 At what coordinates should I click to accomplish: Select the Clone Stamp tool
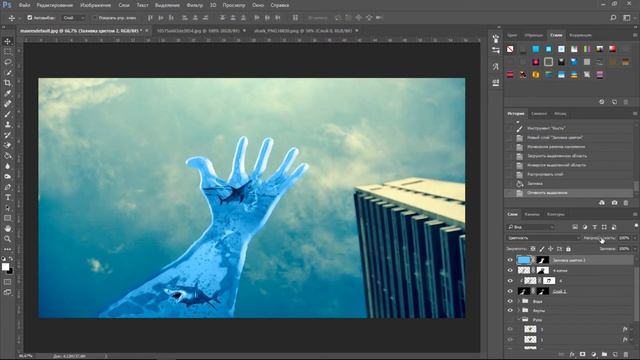point(8,124)
